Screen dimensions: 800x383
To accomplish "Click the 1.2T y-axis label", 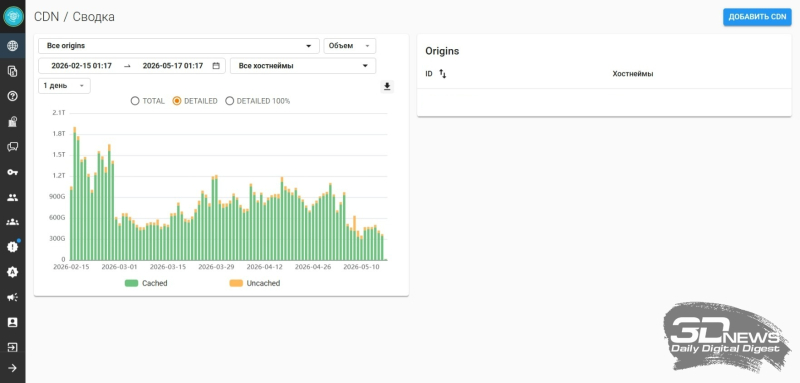I will point(59,175).
